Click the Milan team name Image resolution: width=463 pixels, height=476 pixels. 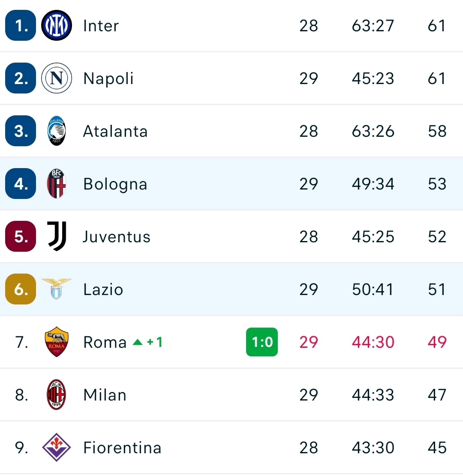[104, 395]
